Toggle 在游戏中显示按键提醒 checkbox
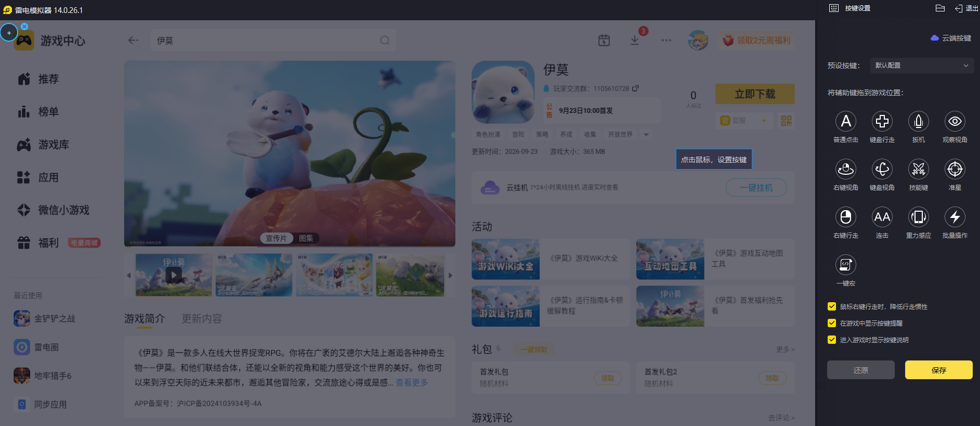 832,323
